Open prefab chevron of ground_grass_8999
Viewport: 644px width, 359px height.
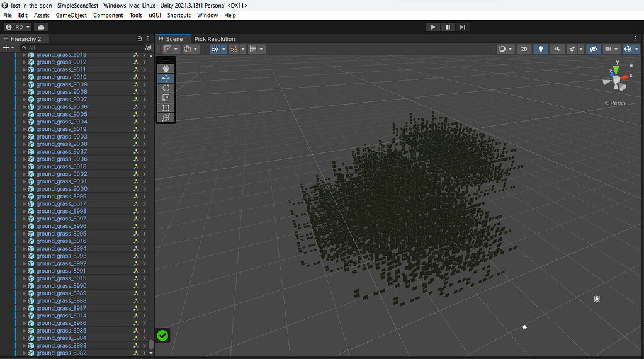click(x=144, y=197)
